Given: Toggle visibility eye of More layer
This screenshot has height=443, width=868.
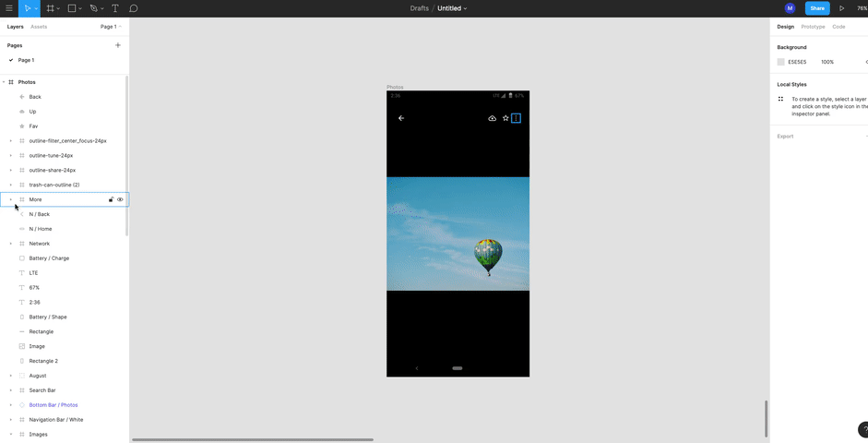Looking at the screenshot, I should (x=120, y=199).
